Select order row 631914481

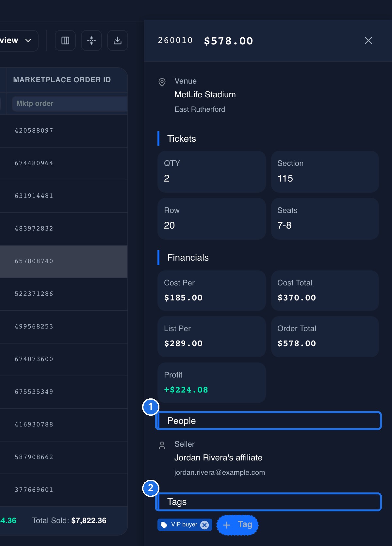(x=64, y=196)
